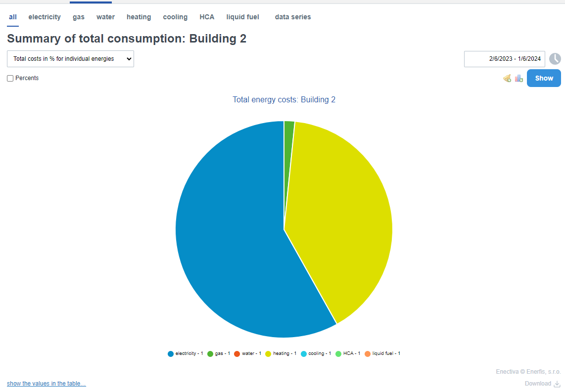Viewport: 565px width, 392px height.
Task: Toggle the liquid fuel legend dot
Action: [x=368, y=354]
